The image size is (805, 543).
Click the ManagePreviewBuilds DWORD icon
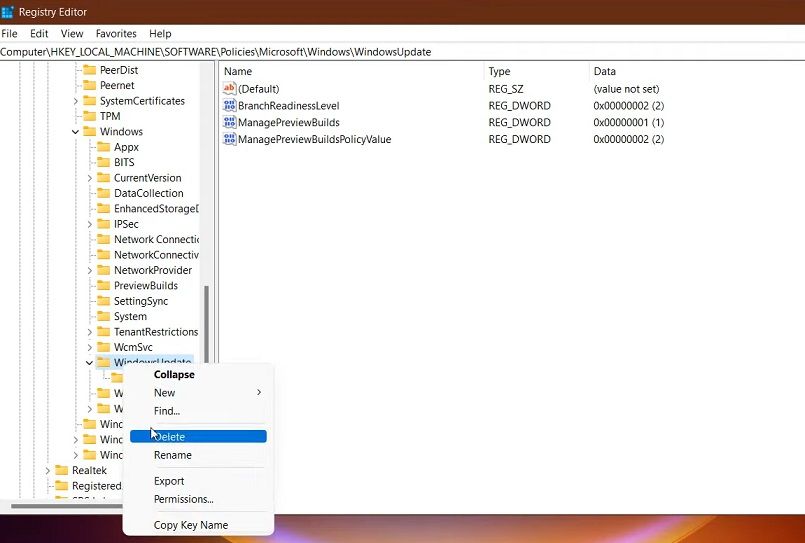click(229, 122)
